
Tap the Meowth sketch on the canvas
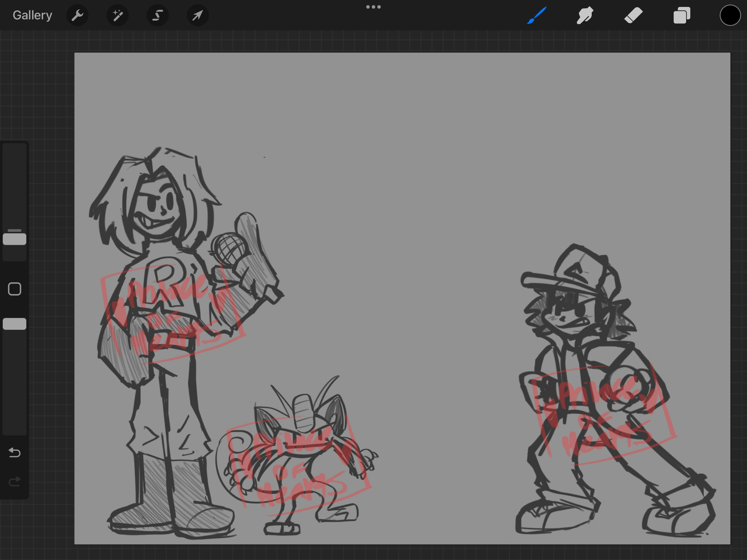[301, 449]
